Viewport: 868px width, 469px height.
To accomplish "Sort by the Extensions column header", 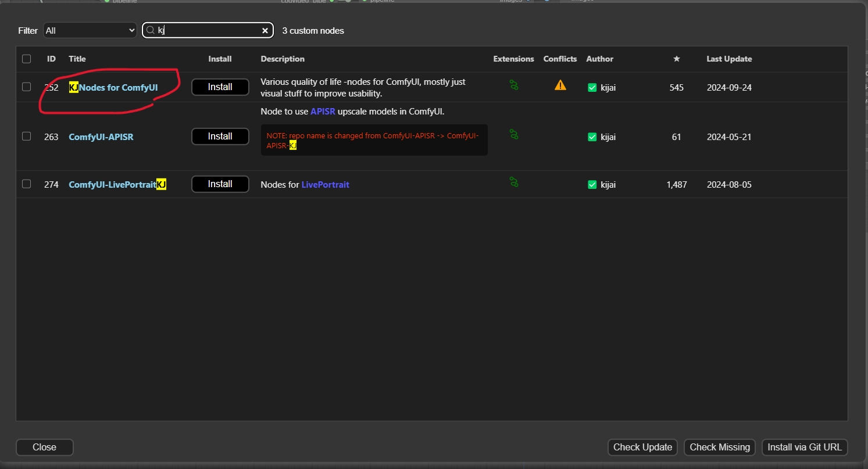I will tap(513, 59).
